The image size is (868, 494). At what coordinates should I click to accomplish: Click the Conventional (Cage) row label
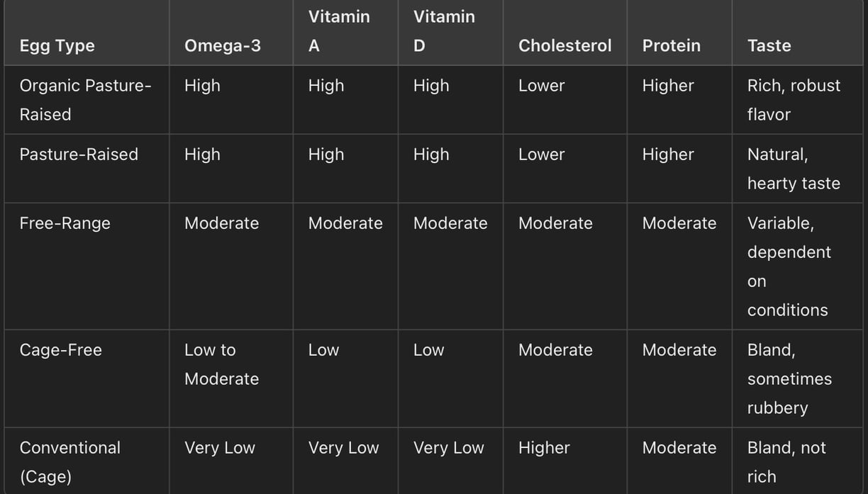point(69,462)
